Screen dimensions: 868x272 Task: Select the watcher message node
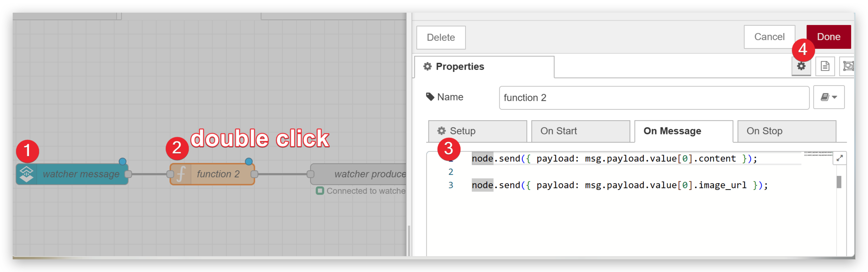[x=72, y=174]
